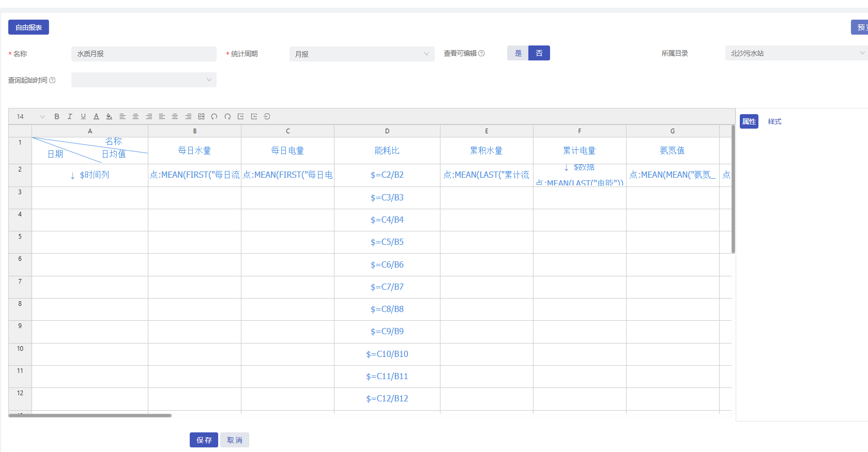The image size is (868, 452).
Task: Select the 氨氮值 header cell
Action: point(673,151)
